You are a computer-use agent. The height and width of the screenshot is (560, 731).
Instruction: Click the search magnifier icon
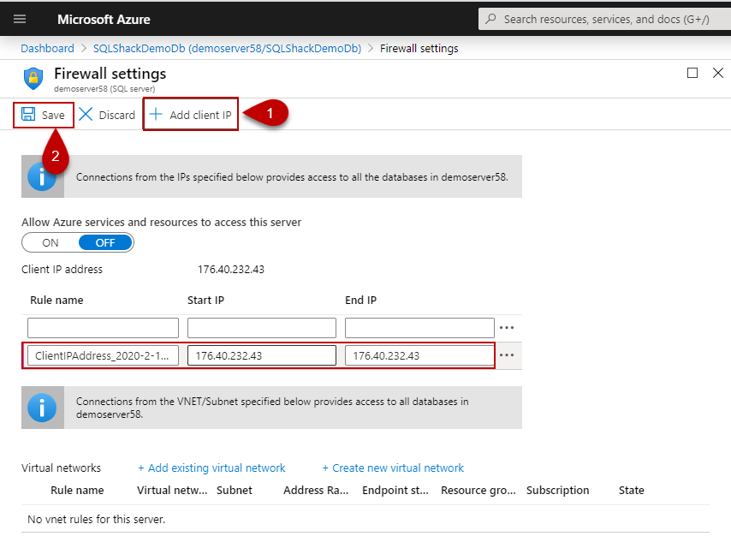pyautogui.click(x=490, y=19)
